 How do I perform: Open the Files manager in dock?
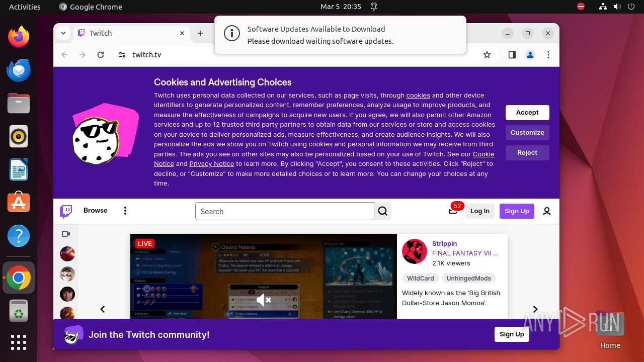click(x=19, y=103)
